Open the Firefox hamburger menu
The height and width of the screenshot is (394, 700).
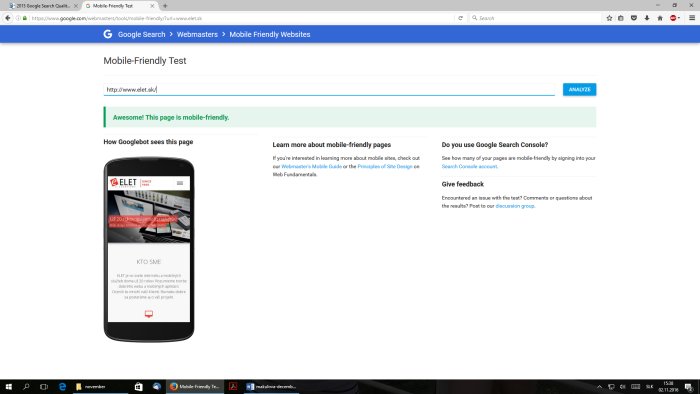point(692,18)
